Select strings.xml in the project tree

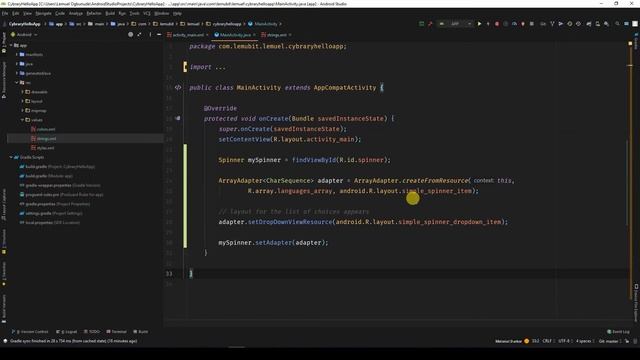[43, 138]
